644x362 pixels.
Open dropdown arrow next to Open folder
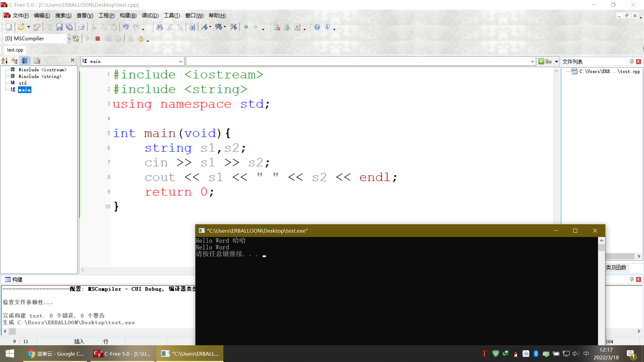click(x=29, y=27)
